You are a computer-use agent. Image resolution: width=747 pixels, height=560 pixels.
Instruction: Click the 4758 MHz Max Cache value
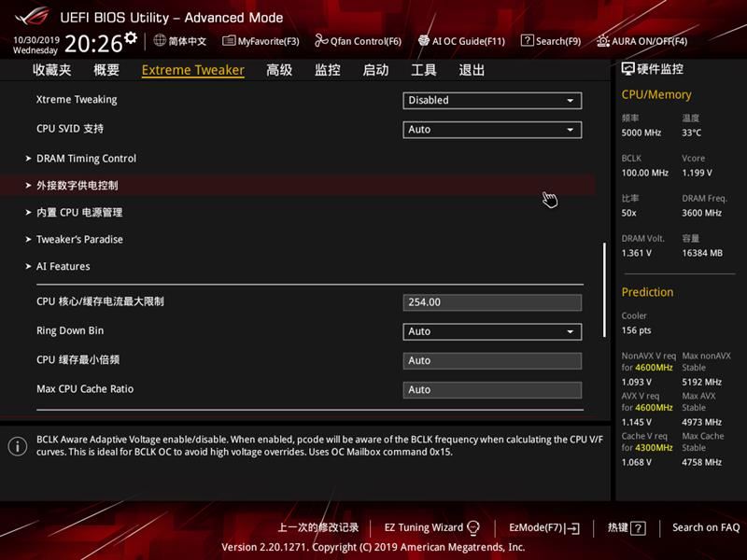(702, 462)
